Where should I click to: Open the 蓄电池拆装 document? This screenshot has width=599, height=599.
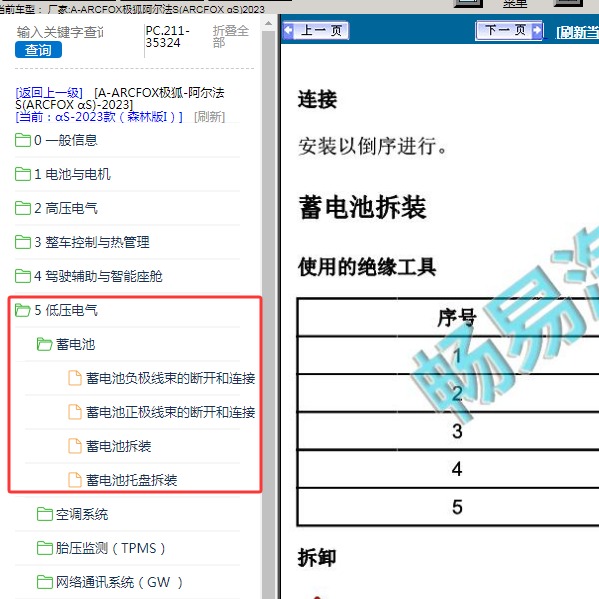(118, 446)
